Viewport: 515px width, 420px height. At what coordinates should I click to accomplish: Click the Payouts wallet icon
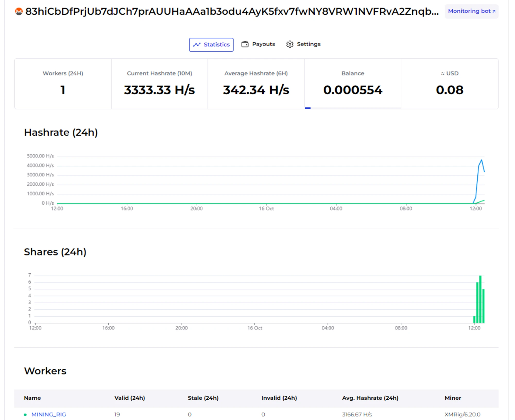245,44
